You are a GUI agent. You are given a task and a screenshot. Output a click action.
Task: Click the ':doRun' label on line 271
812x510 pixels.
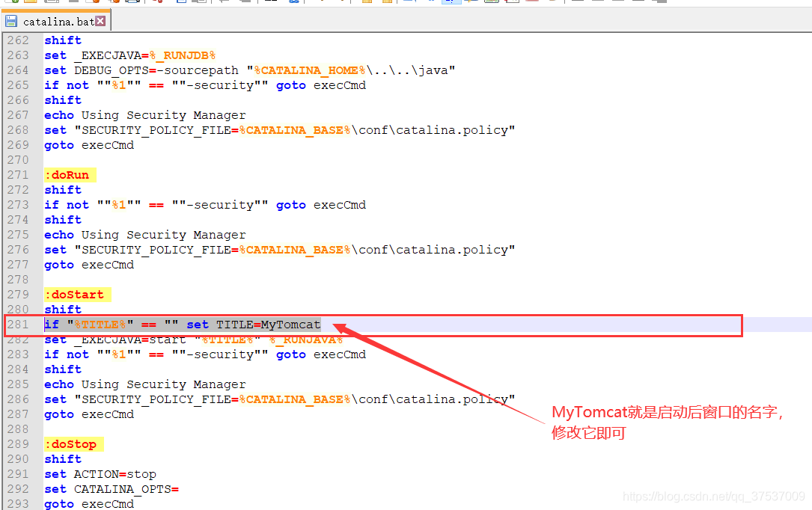(70, 175)
